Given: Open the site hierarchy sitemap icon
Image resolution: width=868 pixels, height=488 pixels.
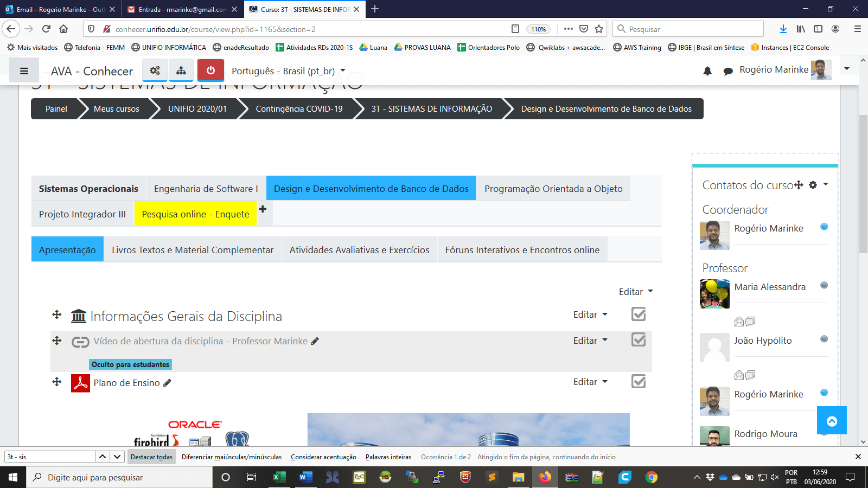Looking at the screenshot, I should click(181, 70).
